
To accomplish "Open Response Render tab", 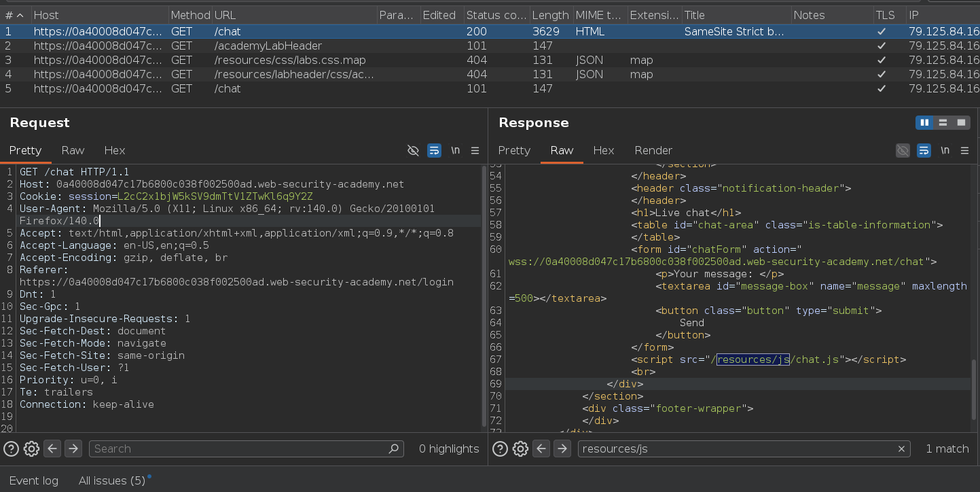I will 653,150.
